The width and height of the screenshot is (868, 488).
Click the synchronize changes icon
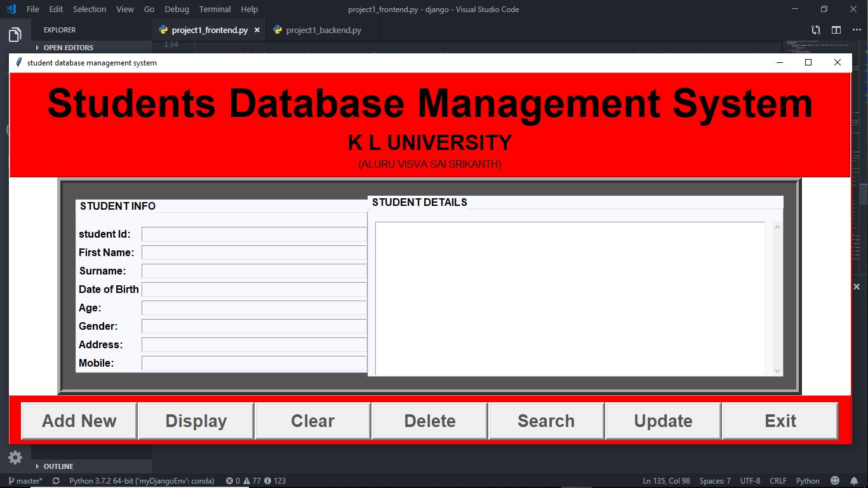coord(56,481)
